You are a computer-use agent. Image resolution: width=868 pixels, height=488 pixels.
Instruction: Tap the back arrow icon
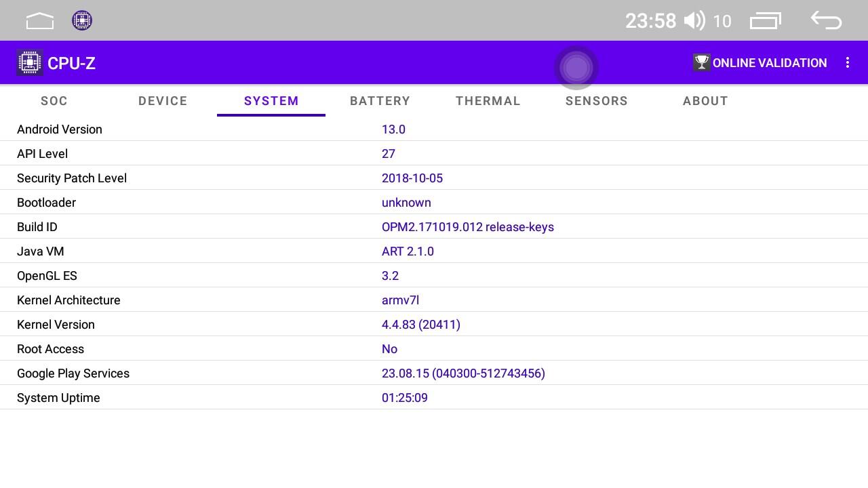pos(827,20)
